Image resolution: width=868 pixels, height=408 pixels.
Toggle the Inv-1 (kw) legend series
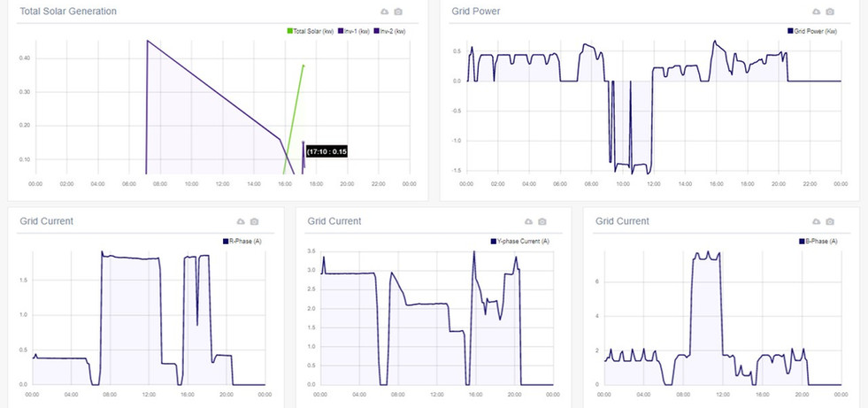[x=353, y=32]
